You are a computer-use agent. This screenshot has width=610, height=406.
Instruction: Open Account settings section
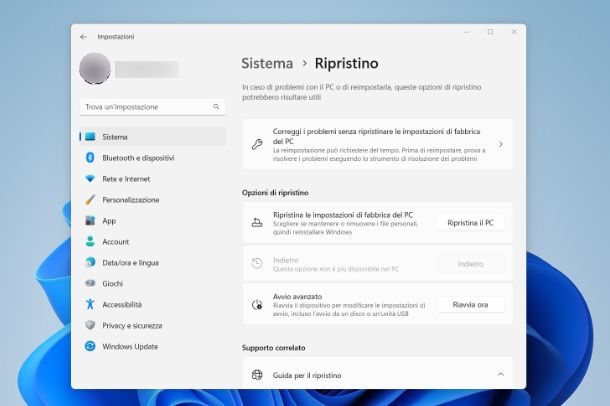point(152,242)
